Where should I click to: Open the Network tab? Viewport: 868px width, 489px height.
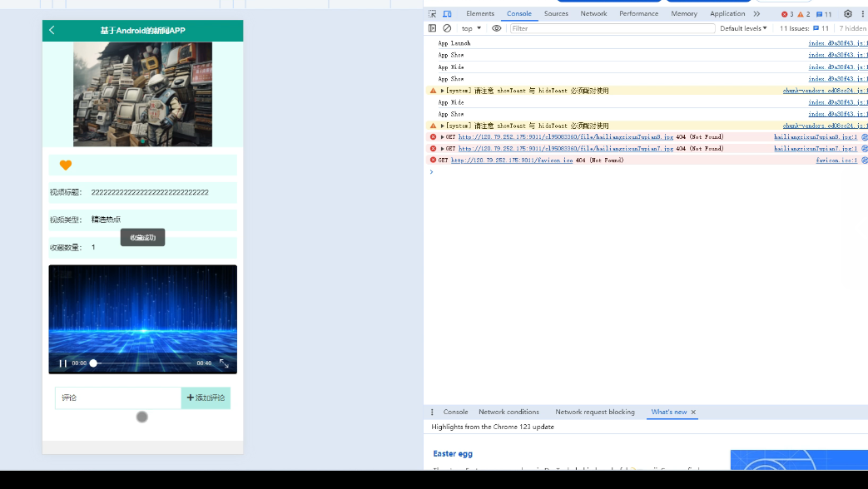click(x=593, y=14)
